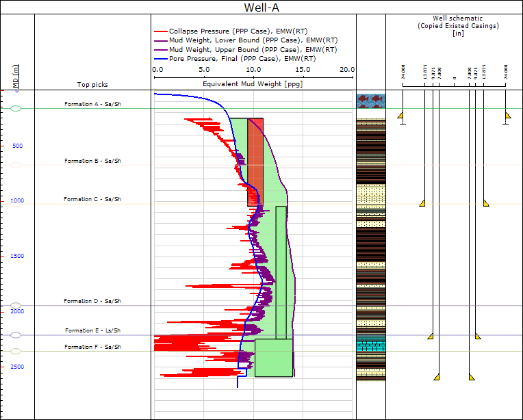Viewport: 523px width, 420px height.
Task: Select the left 9.875-inch casing shoe triangle
Action: 431,336
